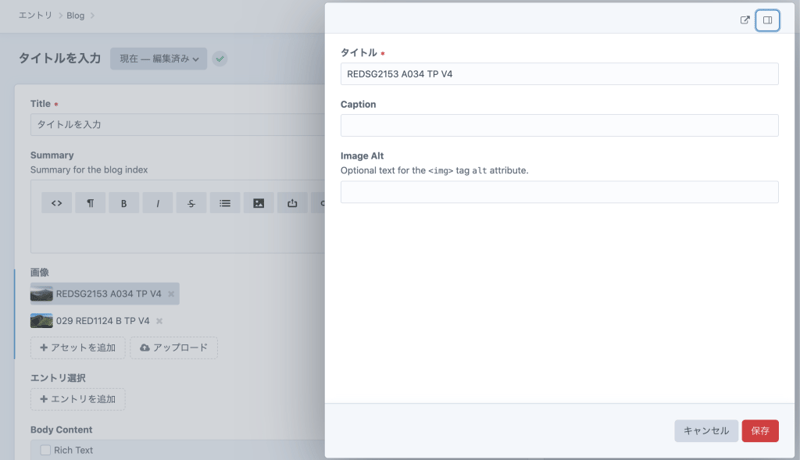800x460 pixels.
Task: Navigate to Blog breadcrumb
Action: coord(75,16)
